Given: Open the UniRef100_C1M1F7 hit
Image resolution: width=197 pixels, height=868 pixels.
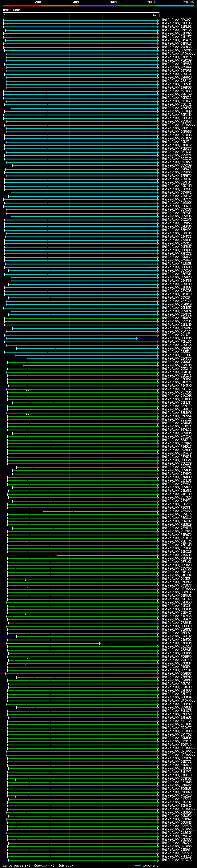Looking at the screenshot, I should coord(177,37).
